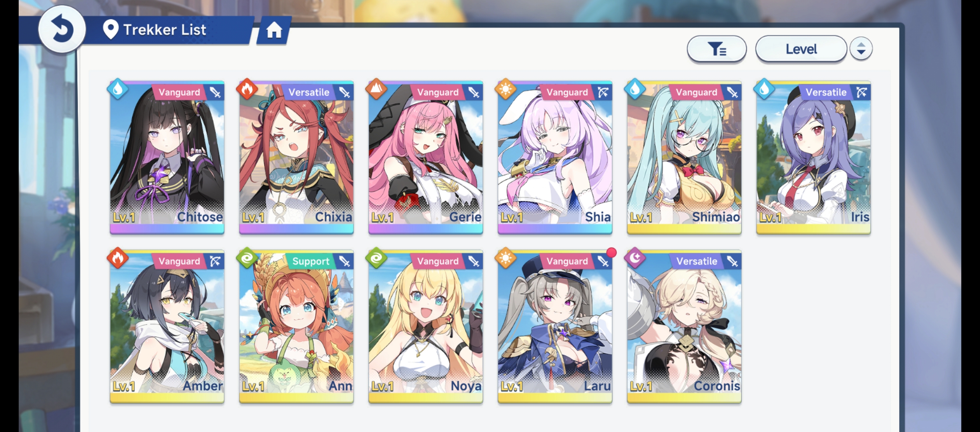Screen dimensions: 980x432
Task: Click the water element icon on Chitose
Action: tap(118, 89)
